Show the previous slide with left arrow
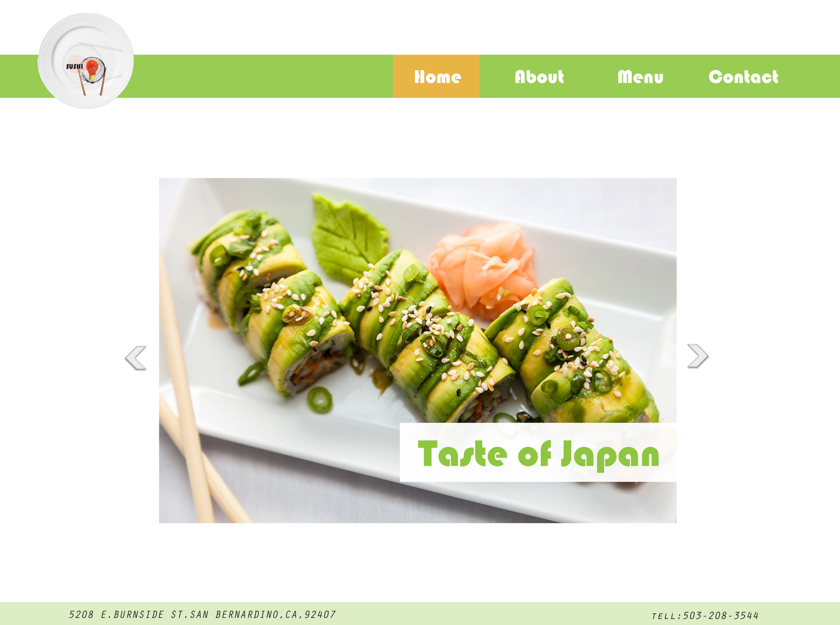 pyautogui.click(x=135, y=358)
